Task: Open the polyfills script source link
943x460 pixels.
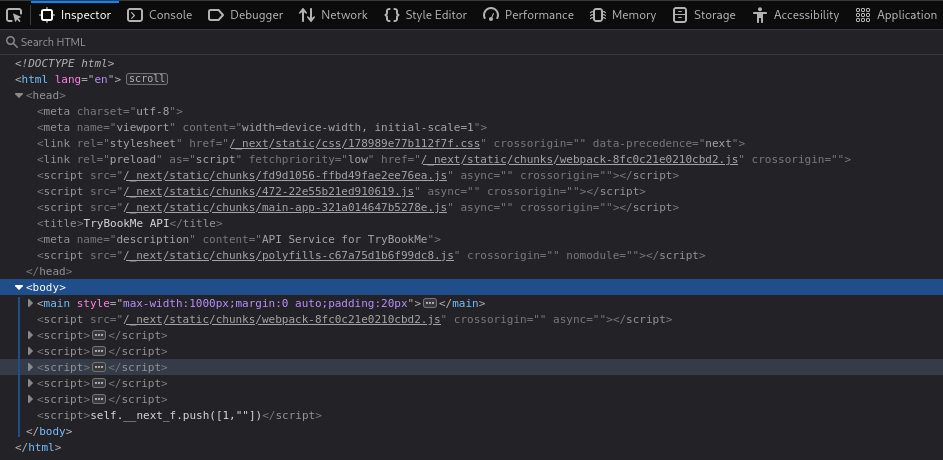Action: 289,255
